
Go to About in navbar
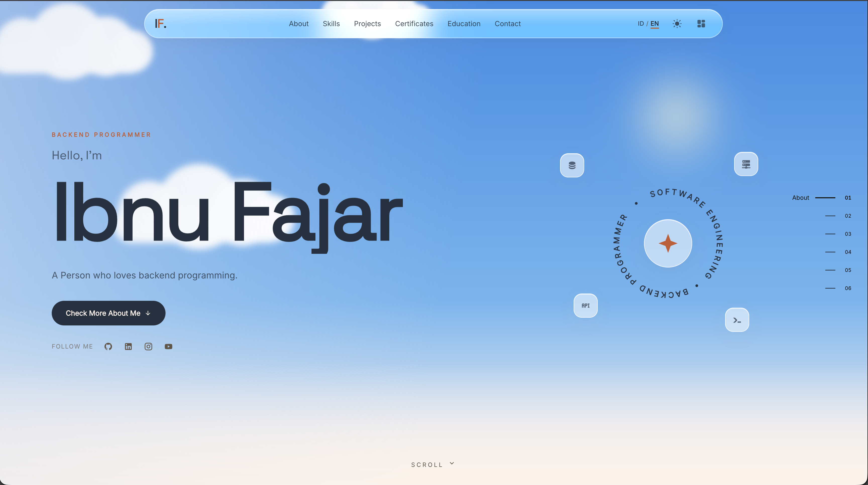(299, 24)
